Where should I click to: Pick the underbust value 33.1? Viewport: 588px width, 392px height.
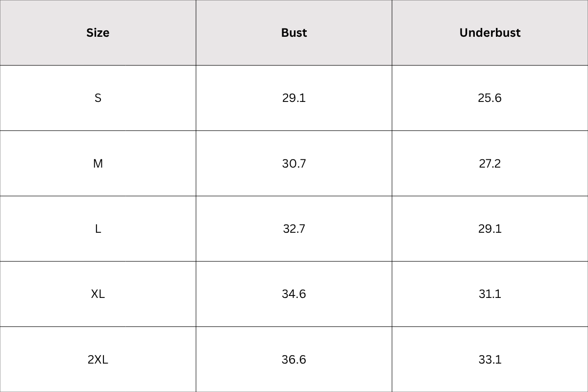490,360
